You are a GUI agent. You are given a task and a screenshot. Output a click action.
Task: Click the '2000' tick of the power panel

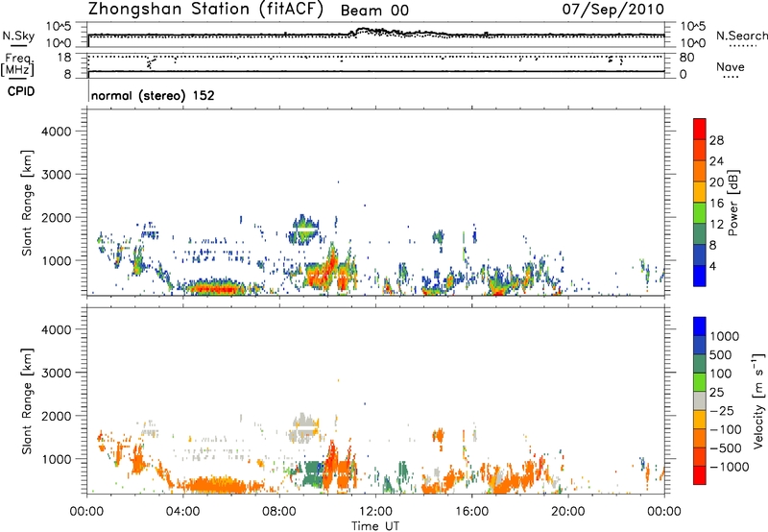57,217
